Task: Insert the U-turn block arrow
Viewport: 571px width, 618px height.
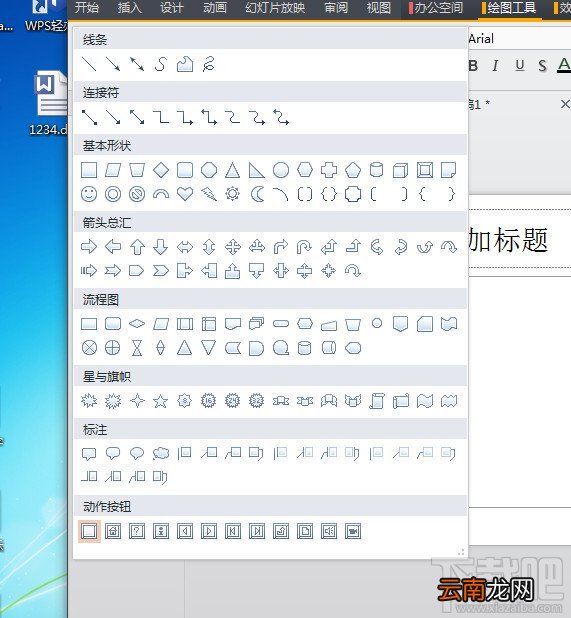Action: pyautogui.click(x=304, y=247)
